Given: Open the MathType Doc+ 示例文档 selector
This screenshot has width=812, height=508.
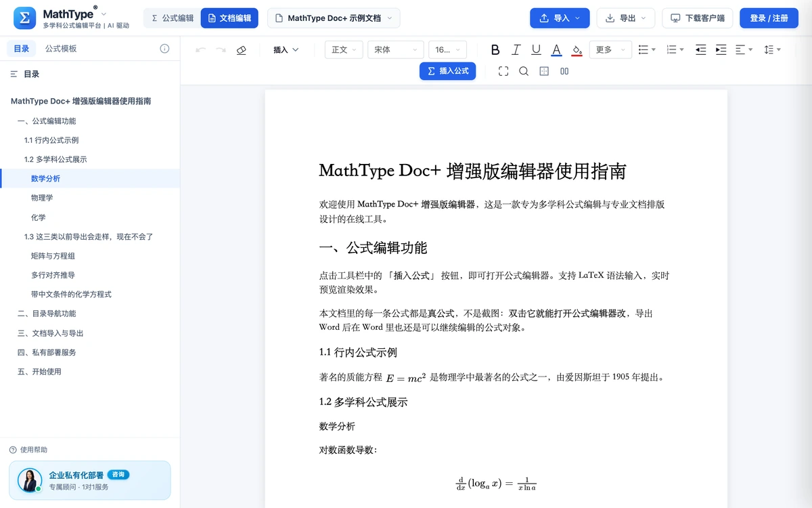Looking at the screenshot, I should (334, 18).
